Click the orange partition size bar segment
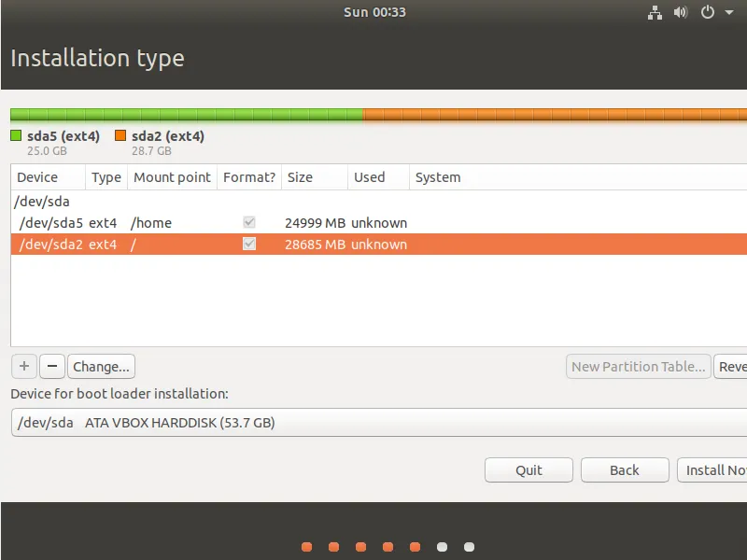 click(551, 111)
